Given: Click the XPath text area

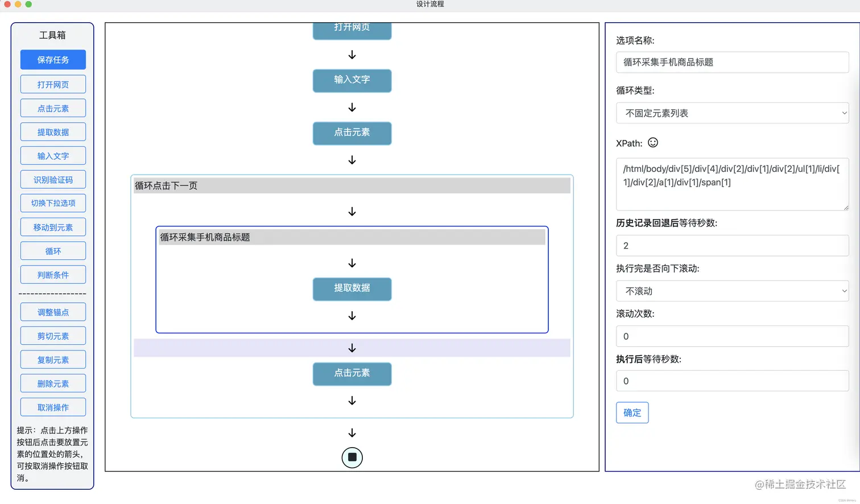Looking at the screenshot, I should click(x=731, y=182).
